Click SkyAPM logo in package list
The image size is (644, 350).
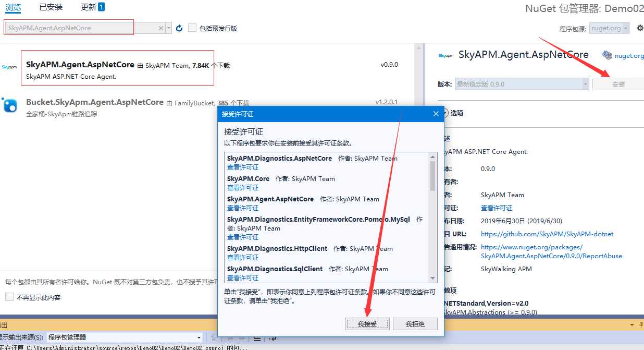9,67
